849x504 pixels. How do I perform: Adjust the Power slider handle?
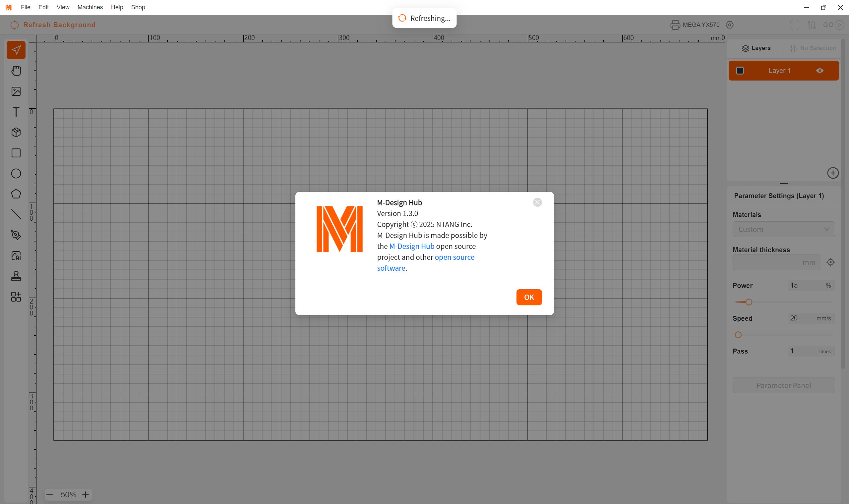[749, 302]
